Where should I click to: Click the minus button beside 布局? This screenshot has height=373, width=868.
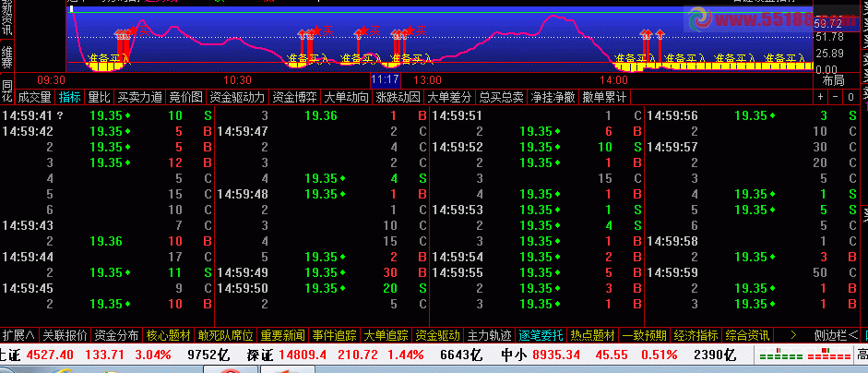click(x=836, y=96)
